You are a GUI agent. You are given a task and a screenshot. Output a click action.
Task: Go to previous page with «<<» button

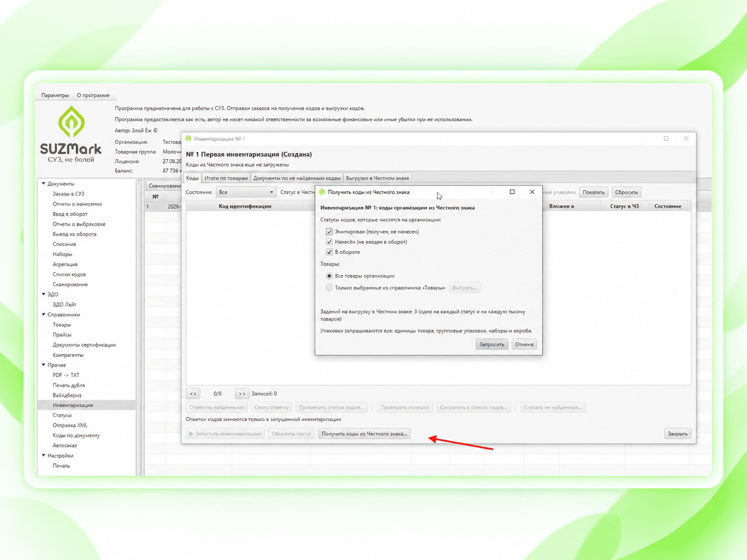point(193,393)
